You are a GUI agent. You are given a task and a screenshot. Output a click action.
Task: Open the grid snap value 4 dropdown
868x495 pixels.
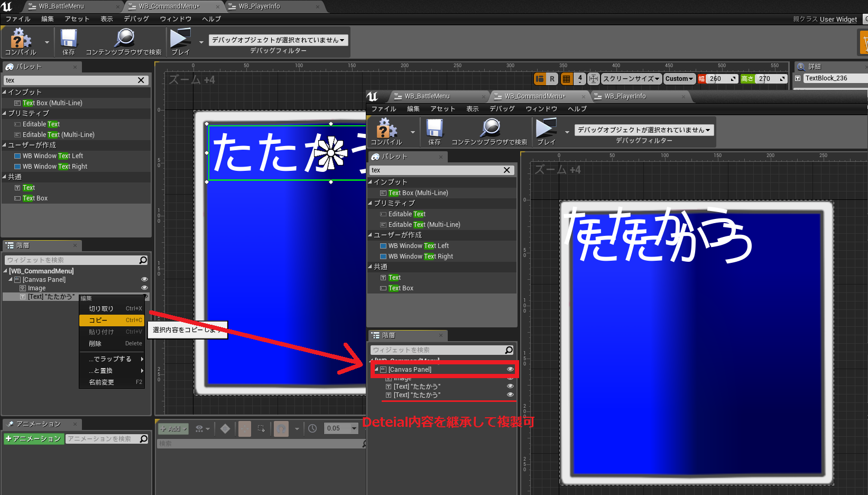pyautogui.click(x=580, y=79)
